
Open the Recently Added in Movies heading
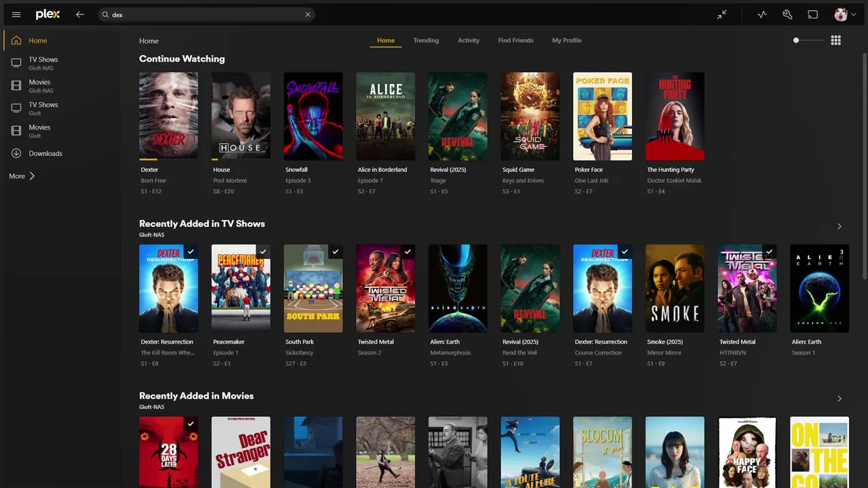pos(196,396)
